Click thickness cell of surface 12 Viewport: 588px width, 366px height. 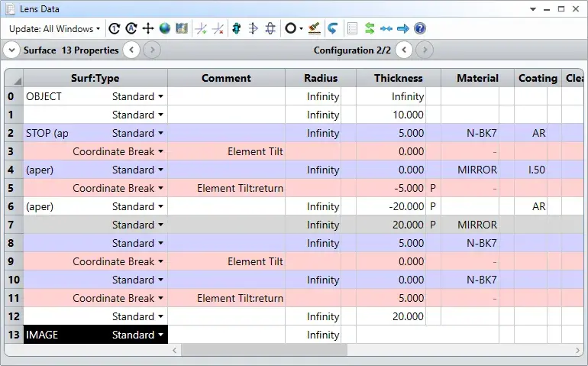[x=391, y=316]
